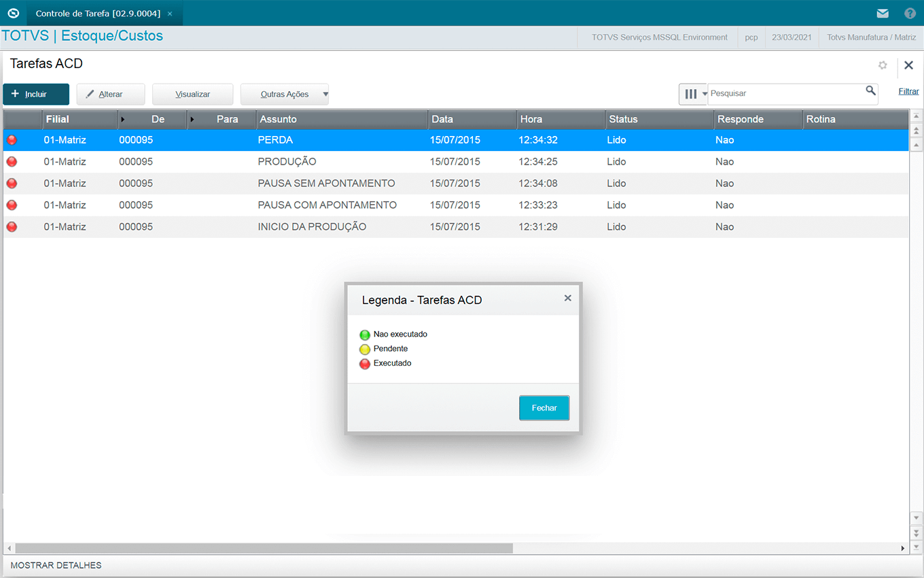Click the red status icon of PRODUÇÃO row
This screenshot has width=924, height=578.
12,162
